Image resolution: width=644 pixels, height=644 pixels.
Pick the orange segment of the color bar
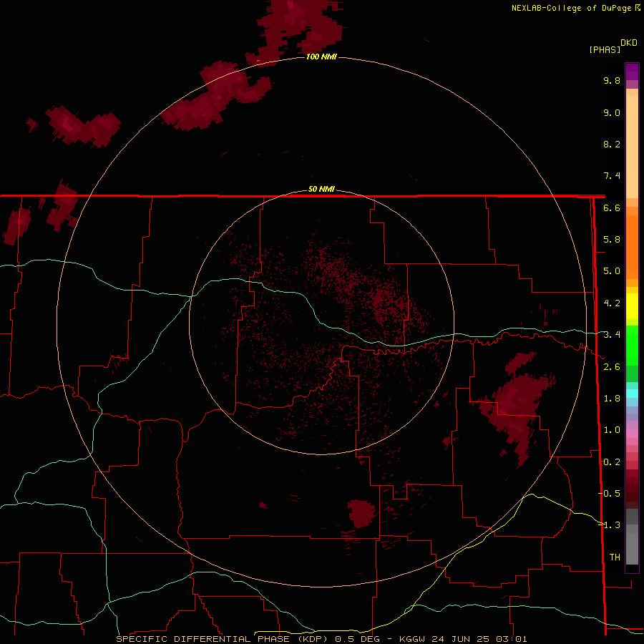click(632, 246)
